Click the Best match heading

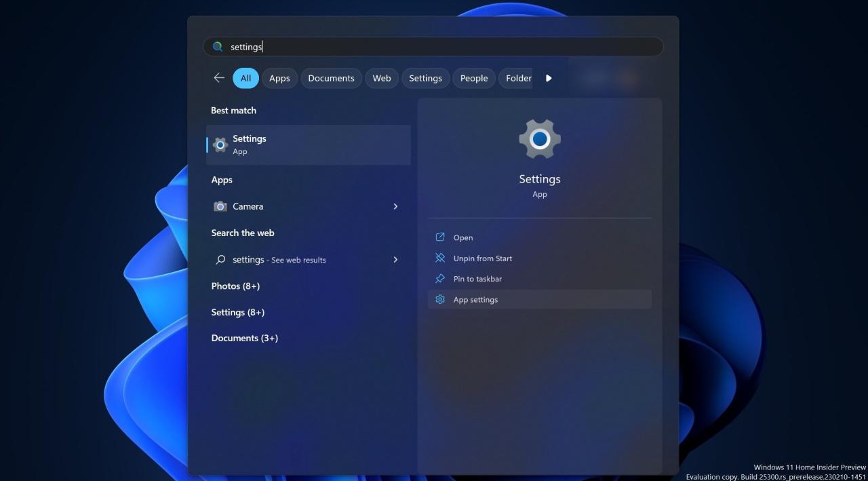(233, 111)
